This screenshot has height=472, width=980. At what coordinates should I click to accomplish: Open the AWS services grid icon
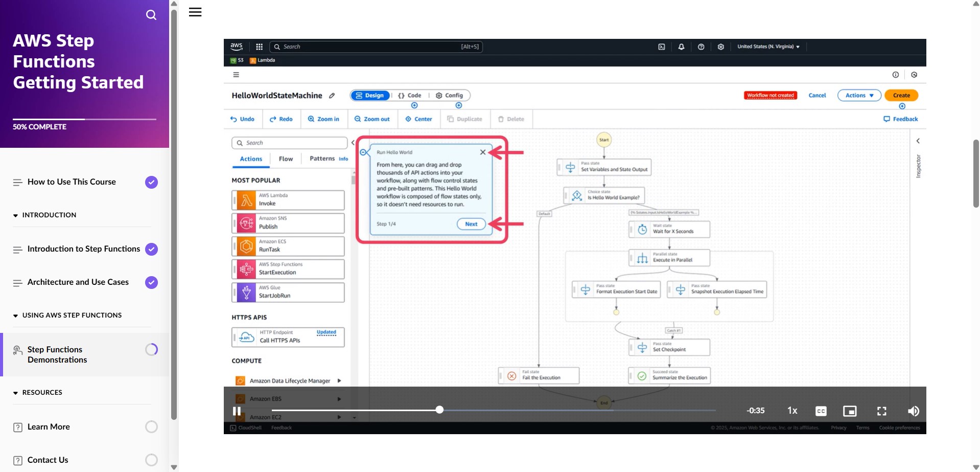[259, 47]
